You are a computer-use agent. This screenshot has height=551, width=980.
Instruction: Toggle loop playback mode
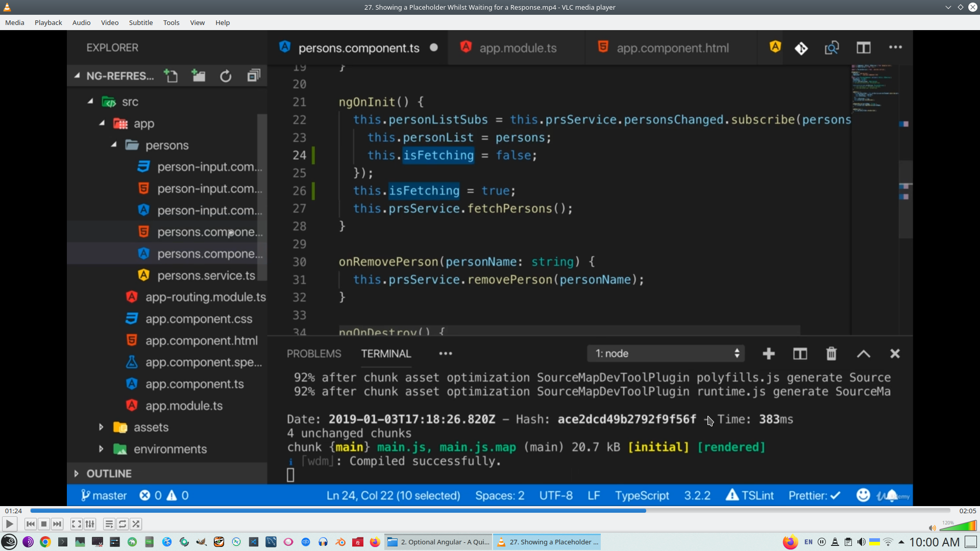[x=122, y=524]
